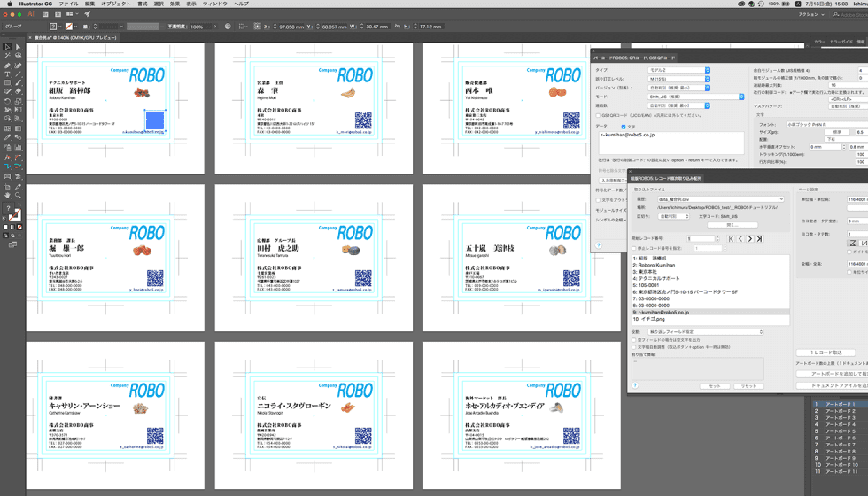Open the 区切り dropdown showing 自動判別
Viewport: 868px width, 496px height.
coord(673,216)
